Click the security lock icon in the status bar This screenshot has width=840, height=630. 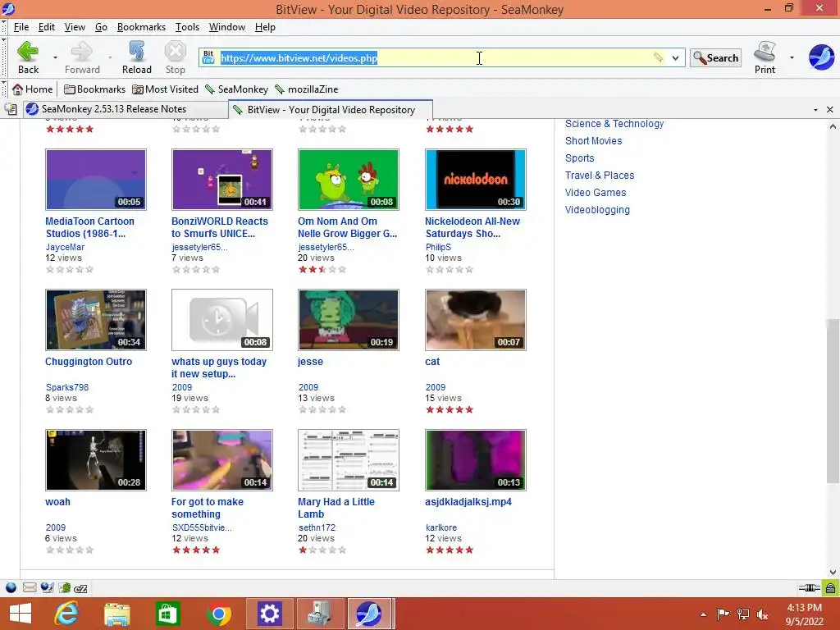pyautogui.click(x=830, y=588)
